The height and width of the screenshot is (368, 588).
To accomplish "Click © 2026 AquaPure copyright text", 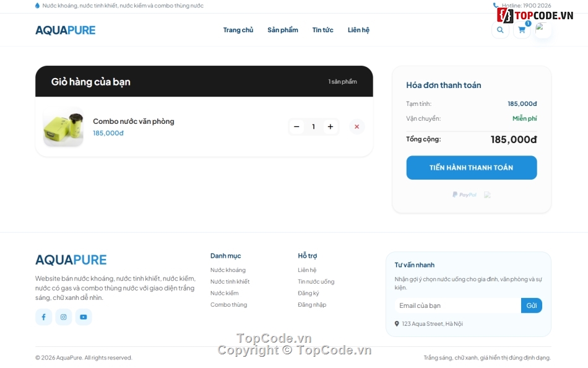I will (84, 358).
